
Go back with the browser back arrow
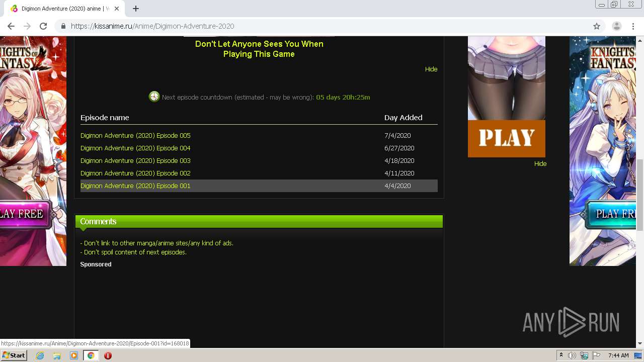tap(11, 26)
